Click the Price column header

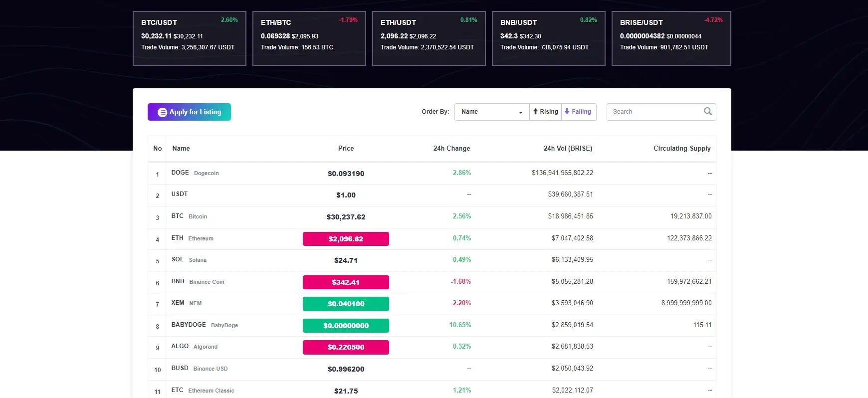(346, 149)
